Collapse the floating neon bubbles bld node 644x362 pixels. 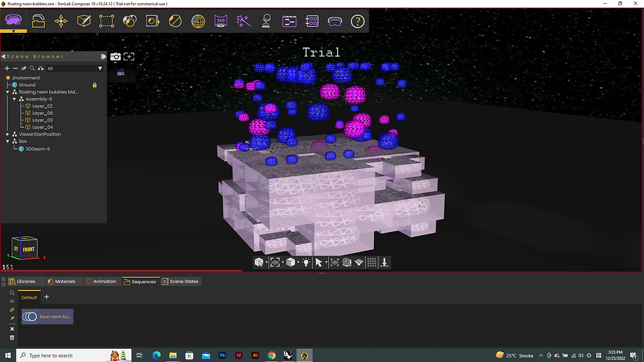point(8,92)
